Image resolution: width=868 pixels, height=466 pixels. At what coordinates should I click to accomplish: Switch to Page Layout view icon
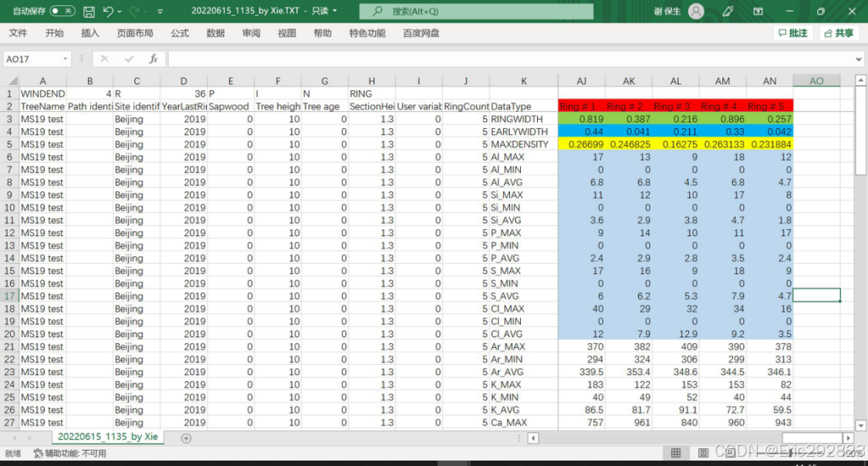coord(703,454)
